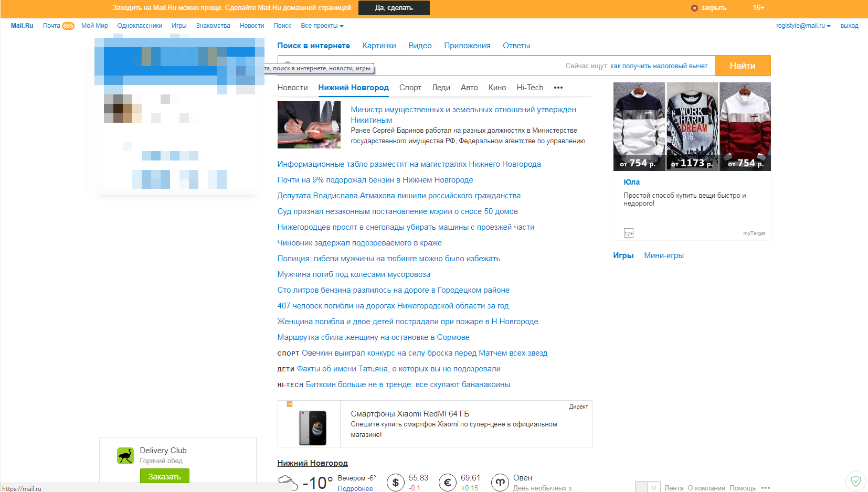The width and height of the screenshot is (868, 492).
Task: Open the Авто news tab
Action: pyautogui.click(x=469, y=88)
